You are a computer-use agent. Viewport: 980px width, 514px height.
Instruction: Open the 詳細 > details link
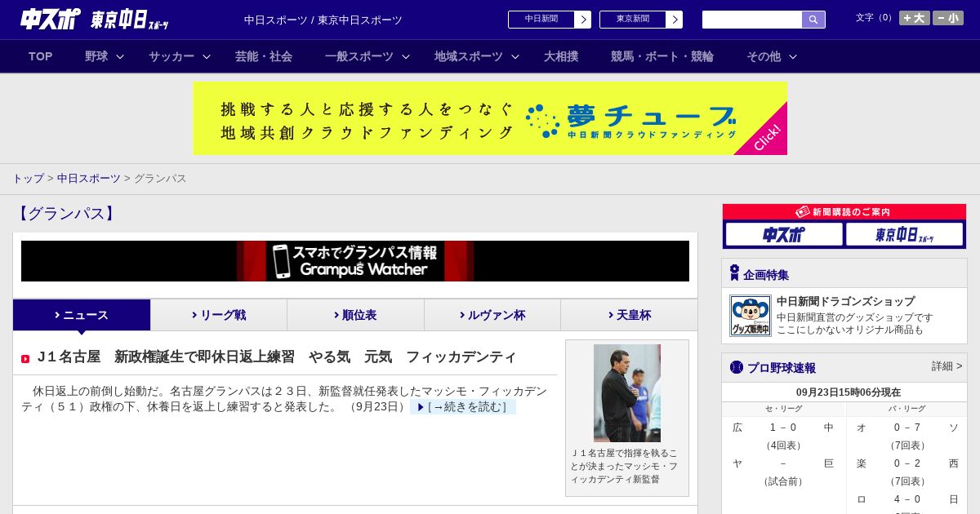pos(947,366)
